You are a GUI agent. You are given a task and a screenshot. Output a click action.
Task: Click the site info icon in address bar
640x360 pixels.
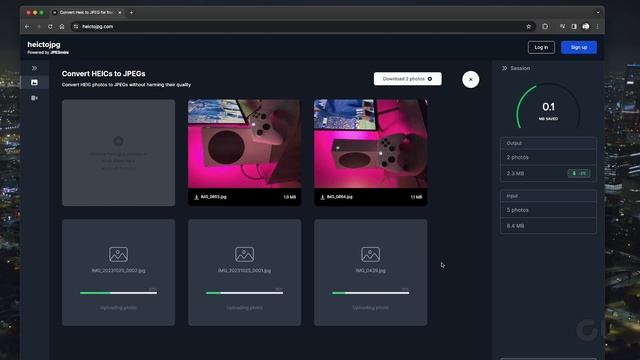tap(76, 27)
